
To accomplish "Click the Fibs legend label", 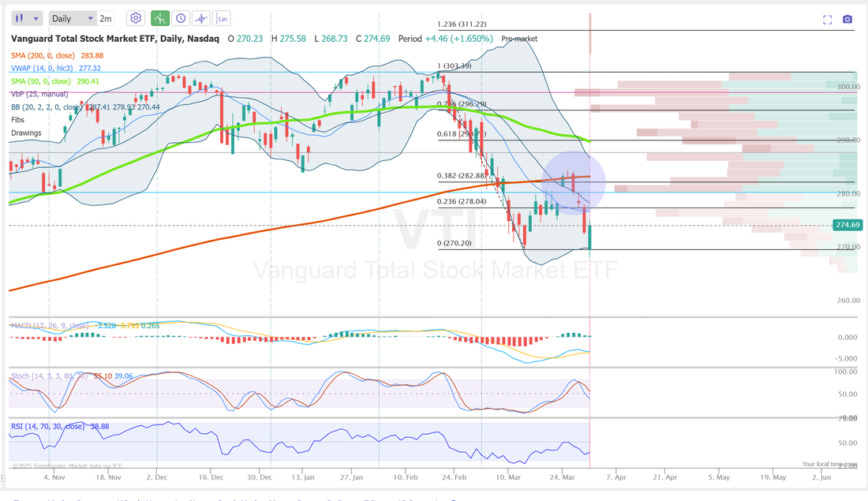I will coord(17,120).
